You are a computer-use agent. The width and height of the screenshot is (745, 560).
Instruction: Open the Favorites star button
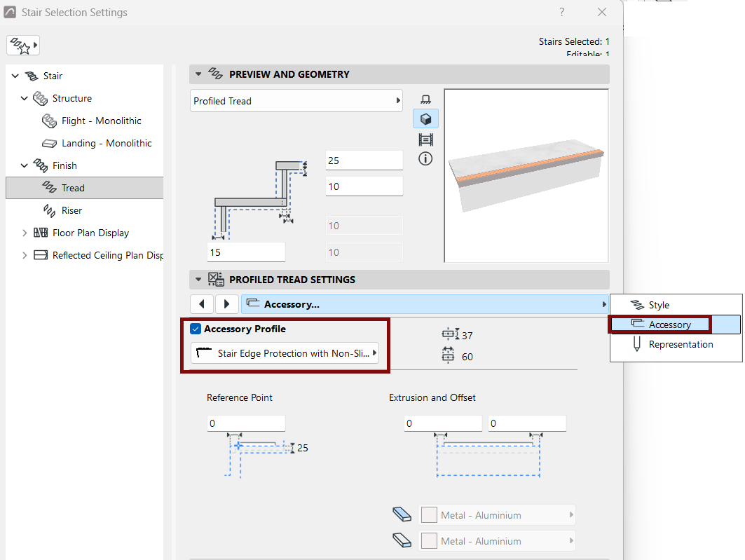(x=23, y=46)
